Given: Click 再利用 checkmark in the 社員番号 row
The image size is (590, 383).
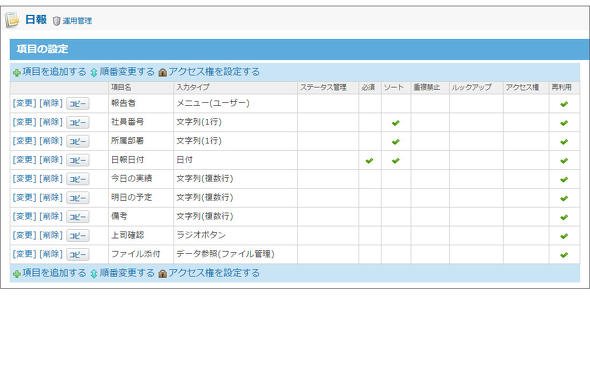Looking at the screenshot, I should (564, 123).
